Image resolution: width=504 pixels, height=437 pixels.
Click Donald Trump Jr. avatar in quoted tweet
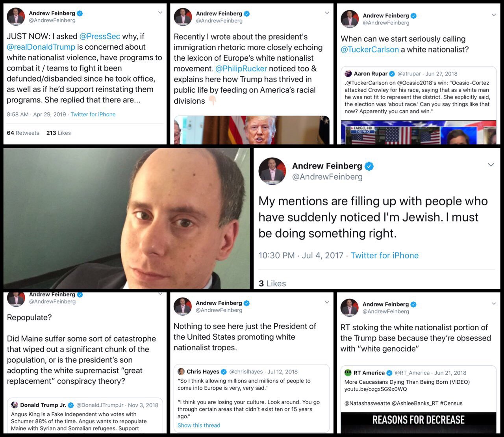[x=15, y=405]
